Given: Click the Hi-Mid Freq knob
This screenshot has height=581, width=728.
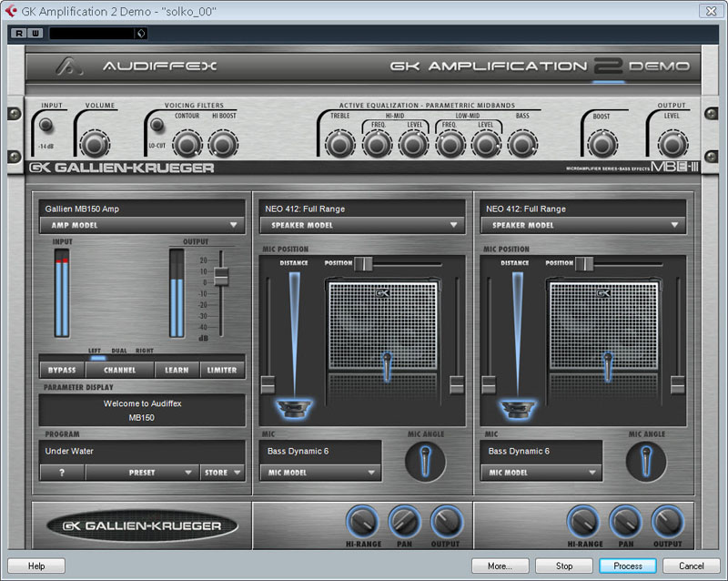Looking at the screenshot, I should 377,145.
